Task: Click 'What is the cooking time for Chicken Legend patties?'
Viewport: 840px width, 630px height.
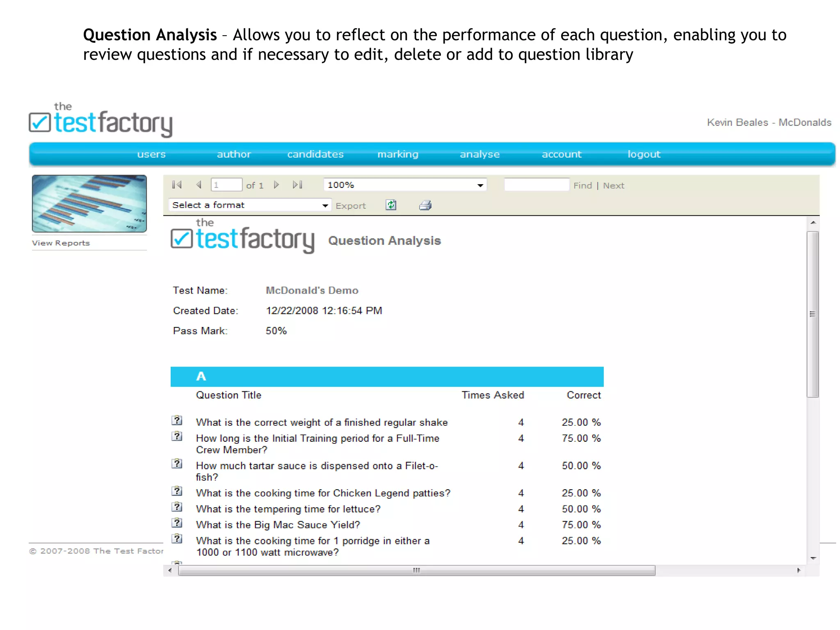Action: coord(323,493)
